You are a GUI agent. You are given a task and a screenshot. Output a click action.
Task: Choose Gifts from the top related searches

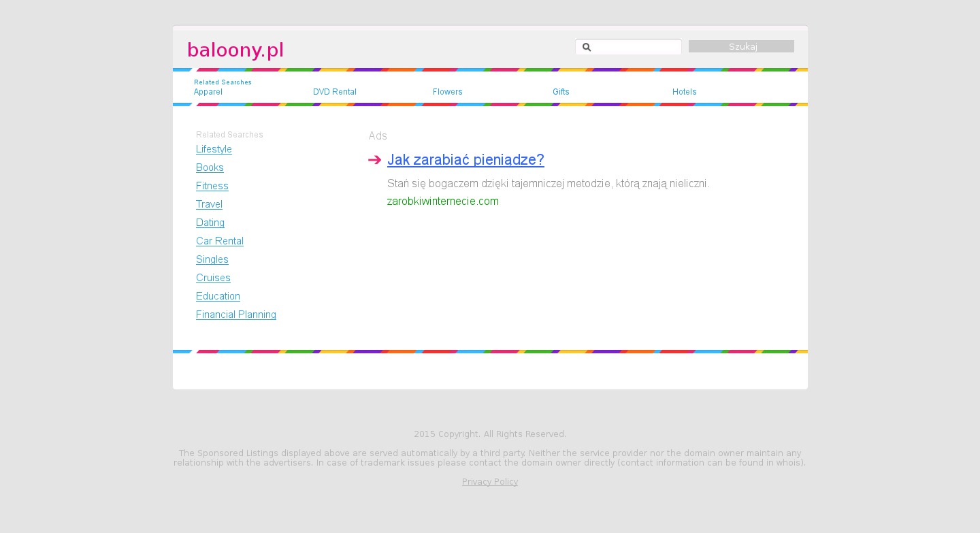561,92
